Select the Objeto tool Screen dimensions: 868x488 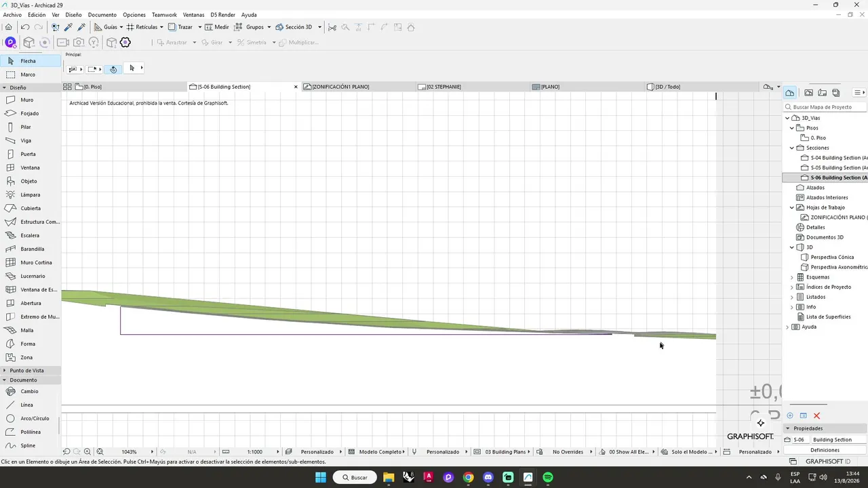[30, 181]
